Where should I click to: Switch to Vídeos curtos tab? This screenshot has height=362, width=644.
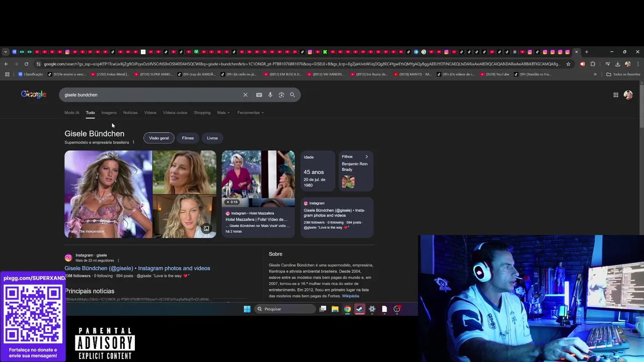pos(175,113)
